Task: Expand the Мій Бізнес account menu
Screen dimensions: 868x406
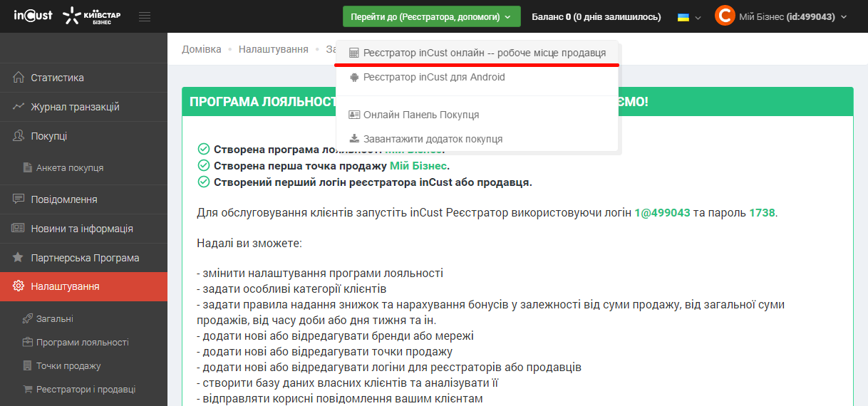Action: tap(791, 16)
